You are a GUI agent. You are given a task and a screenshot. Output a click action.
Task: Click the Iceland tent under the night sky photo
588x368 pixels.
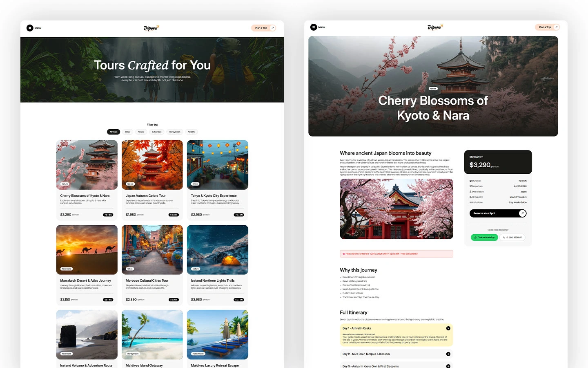218,250
